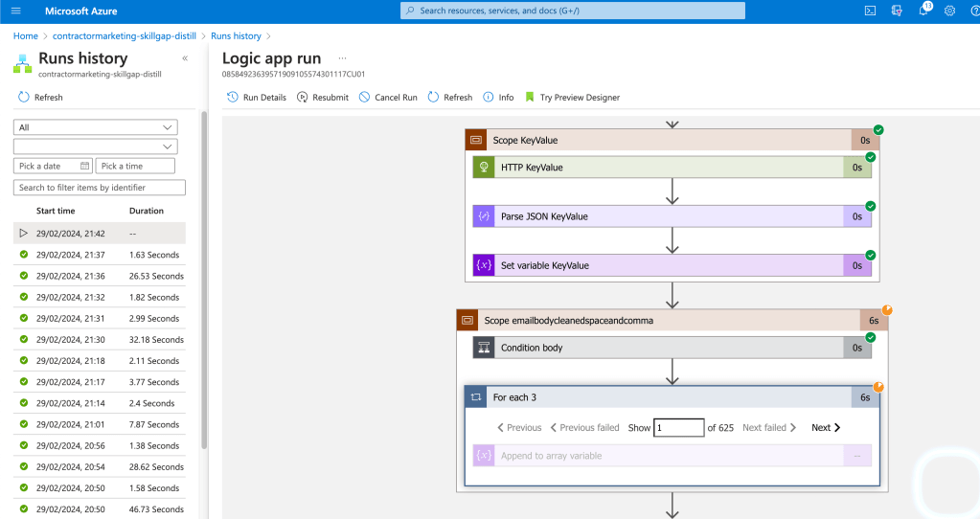Click the Refresh icon in Runs history pane
This screenshot has width=980, height=519.
click(x=24, y=97)
